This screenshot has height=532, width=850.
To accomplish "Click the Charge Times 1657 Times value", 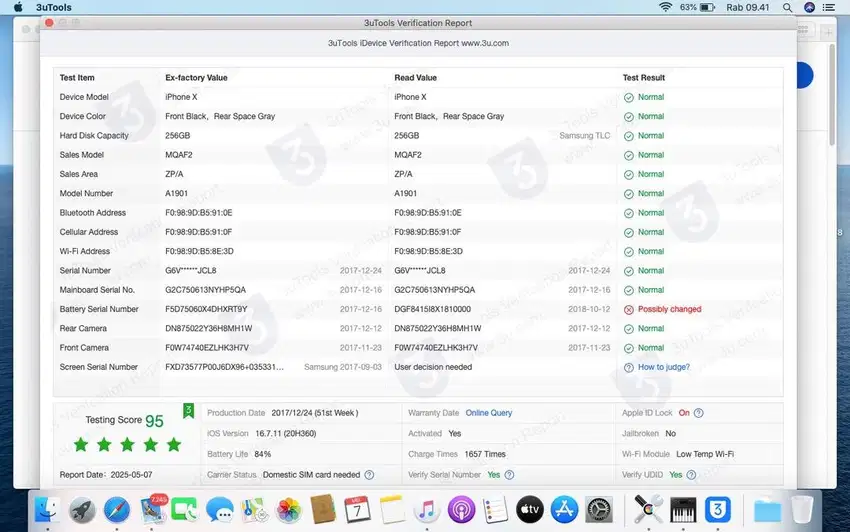I will [x=485, y=454].
